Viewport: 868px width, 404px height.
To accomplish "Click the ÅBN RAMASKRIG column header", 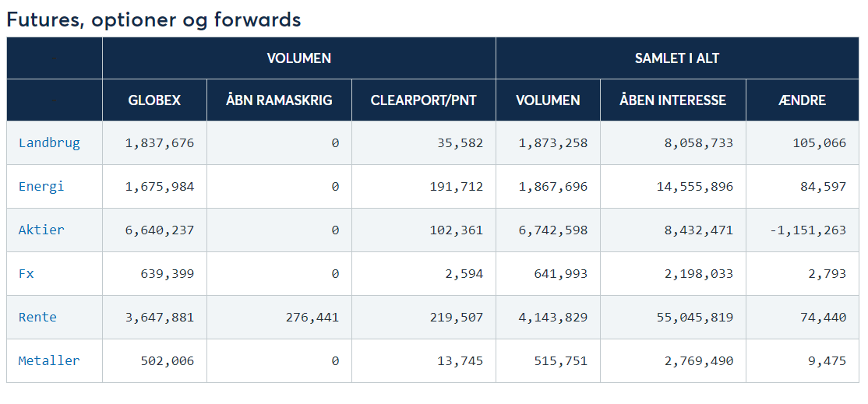I will click(279, 100).
